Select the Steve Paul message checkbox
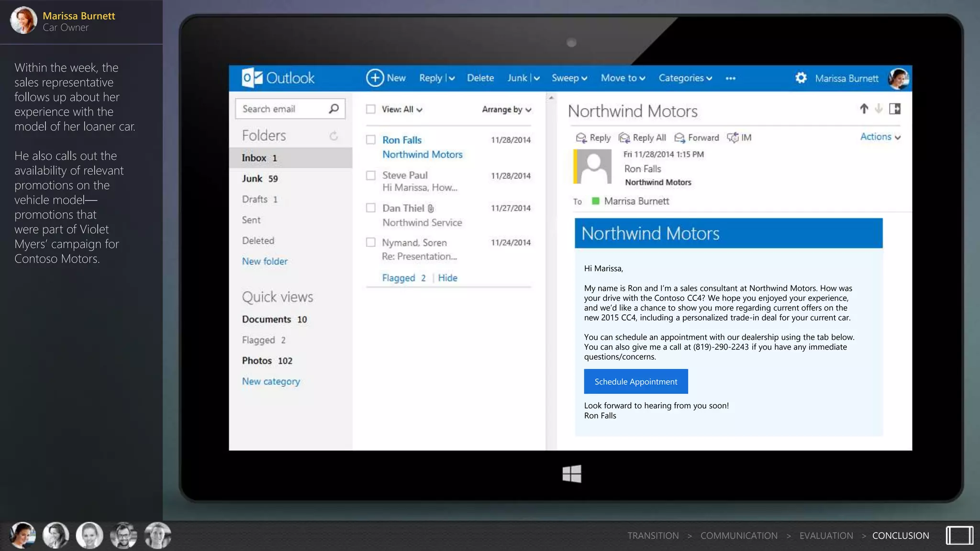 pyautogui.click(x=371, y=176)
